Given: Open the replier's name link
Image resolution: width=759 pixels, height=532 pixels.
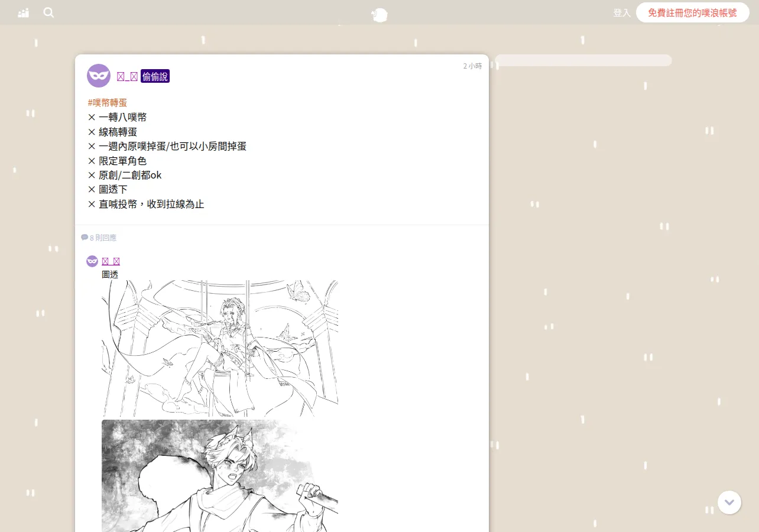Looking at the screenshot, I should coord(111,261).
